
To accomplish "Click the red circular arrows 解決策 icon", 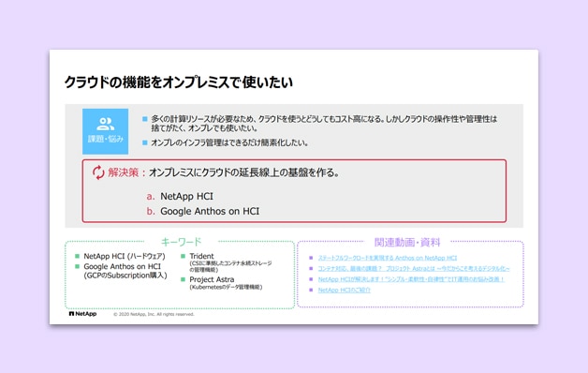I will [98, 172].
